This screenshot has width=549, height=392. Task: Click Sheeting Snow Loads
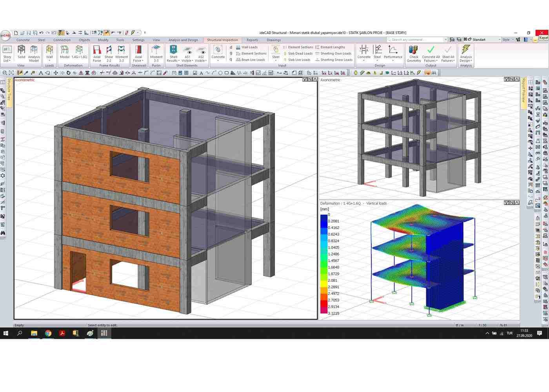[x=334, y=60]
